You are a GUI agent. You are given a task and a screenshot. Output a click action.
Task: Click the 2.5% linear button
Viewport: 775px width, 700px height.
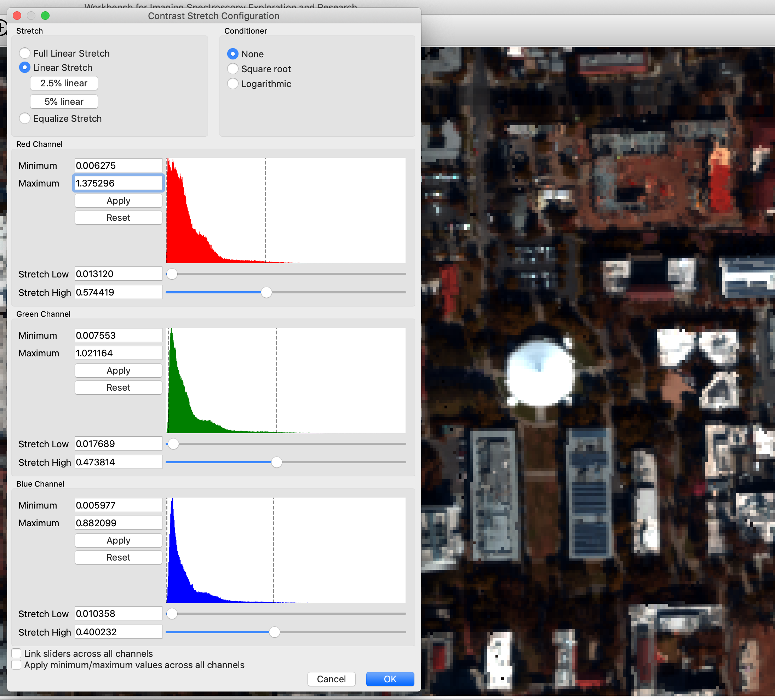pos(64,83)
